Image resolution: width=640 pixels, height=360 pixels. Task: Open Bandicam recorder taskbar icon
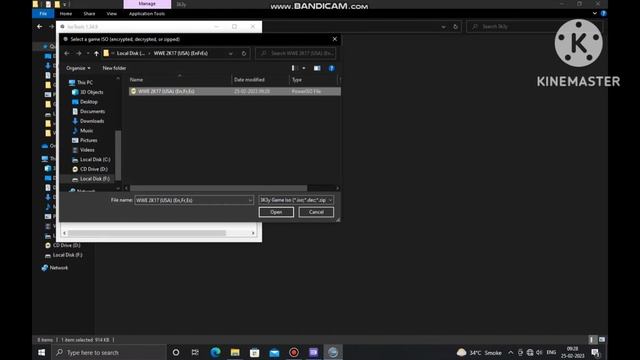coord(294,352)
